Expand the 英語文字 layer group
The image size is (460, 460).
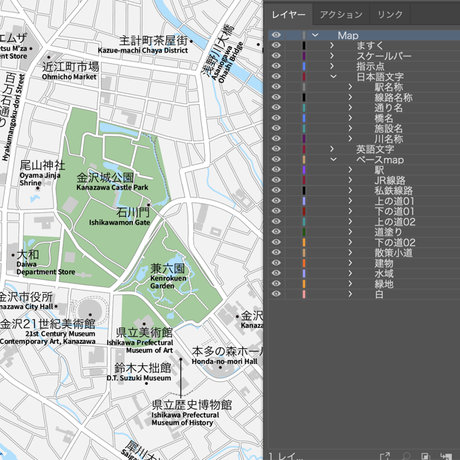tap(332, 149)
